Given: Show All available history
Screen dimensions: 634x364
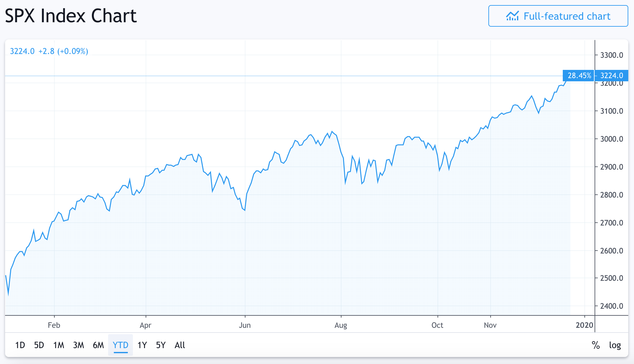Looking at the screenshot, I should point(180,345).
